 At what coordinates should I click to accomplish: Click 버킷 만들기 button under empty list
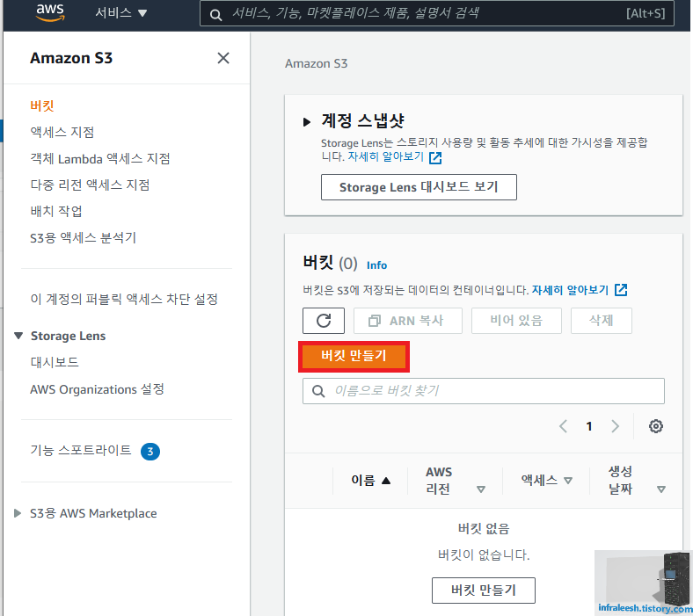tap(484, 590)
